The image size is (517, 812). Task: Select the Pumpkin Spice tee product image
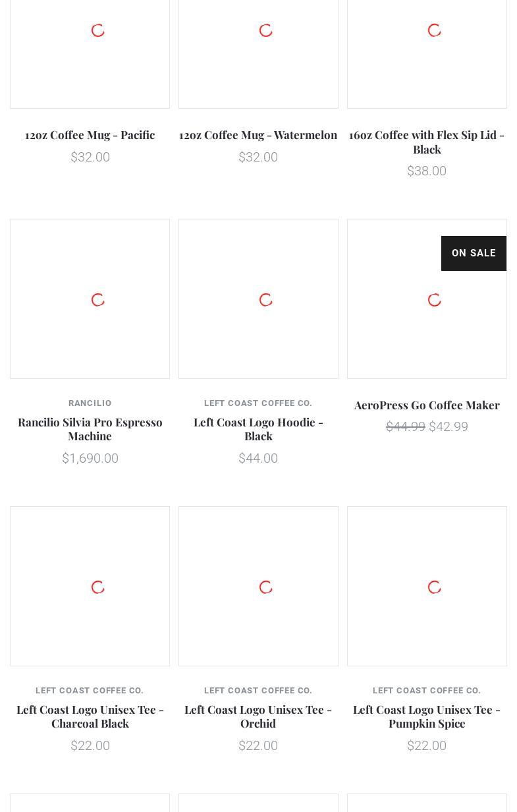point(427,586)
